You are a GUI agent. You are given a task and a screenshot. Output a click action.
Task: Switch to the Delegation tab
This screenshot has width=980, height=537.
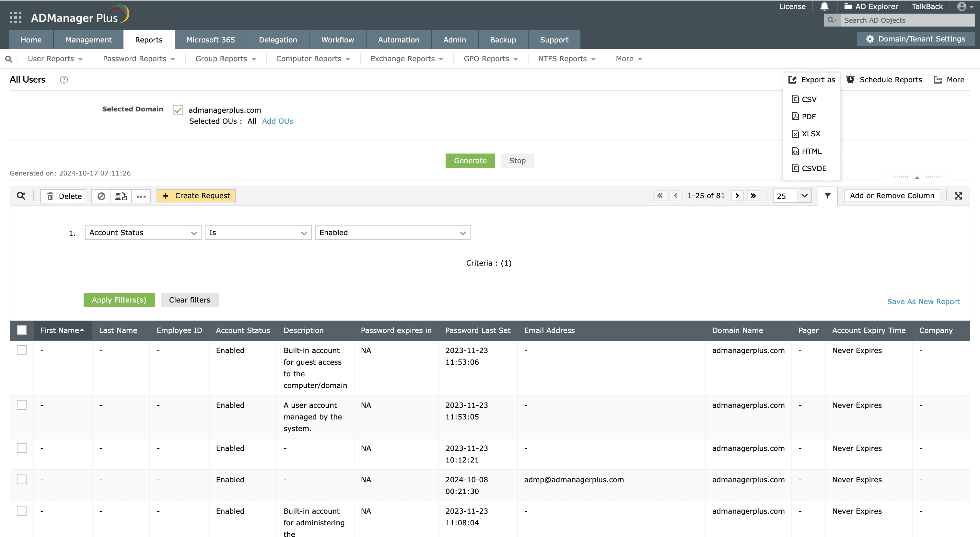coord(278,40)
